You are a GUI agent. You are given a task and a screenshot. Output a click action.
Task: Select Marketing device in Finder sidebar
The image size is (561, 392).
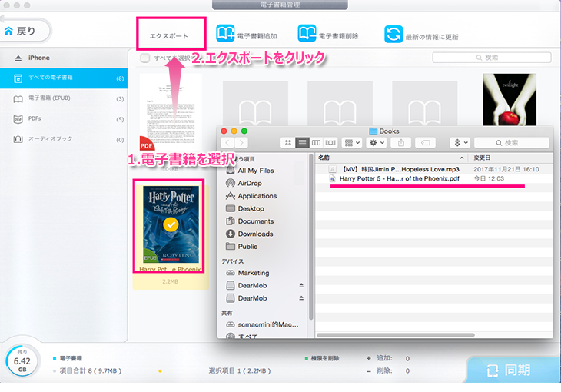(254, 273)
